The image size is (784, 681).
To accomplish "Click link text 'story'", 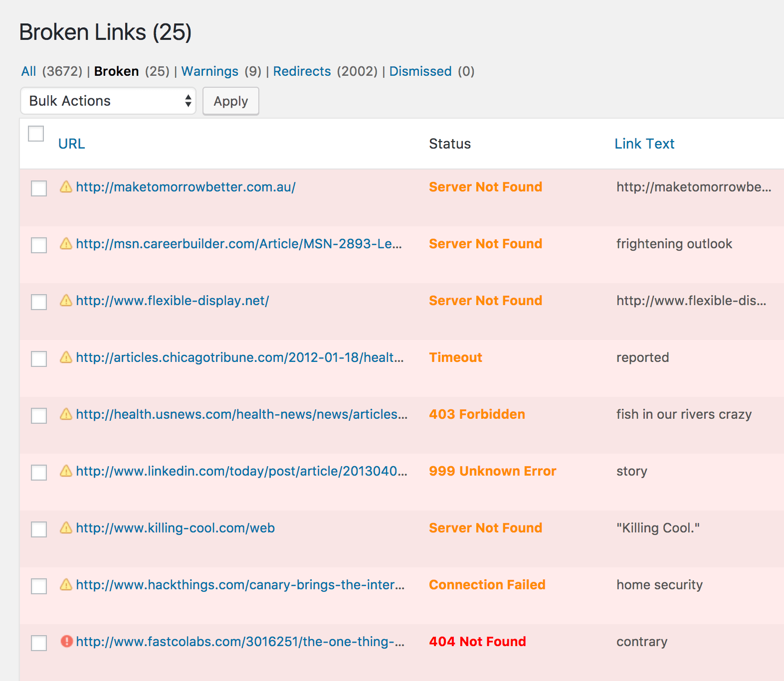I will tap(632, 471).
